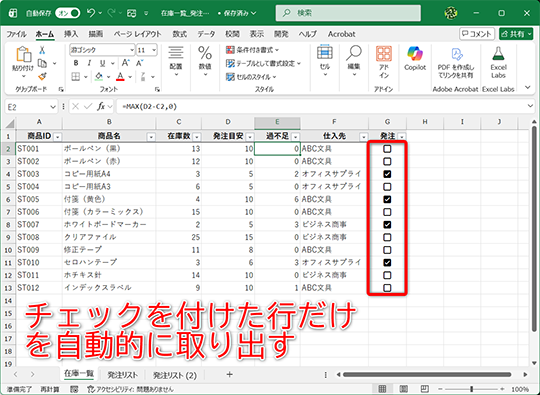Click the Excel logo icon in title bar

[x=13, y=13]
